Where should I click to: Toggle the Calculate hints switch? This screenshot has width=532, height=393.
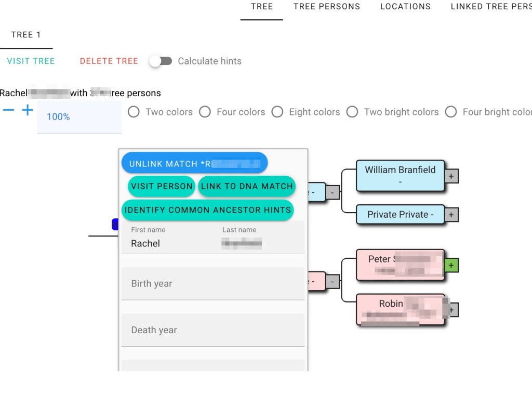pyautogui.click(x=161, y=61)
